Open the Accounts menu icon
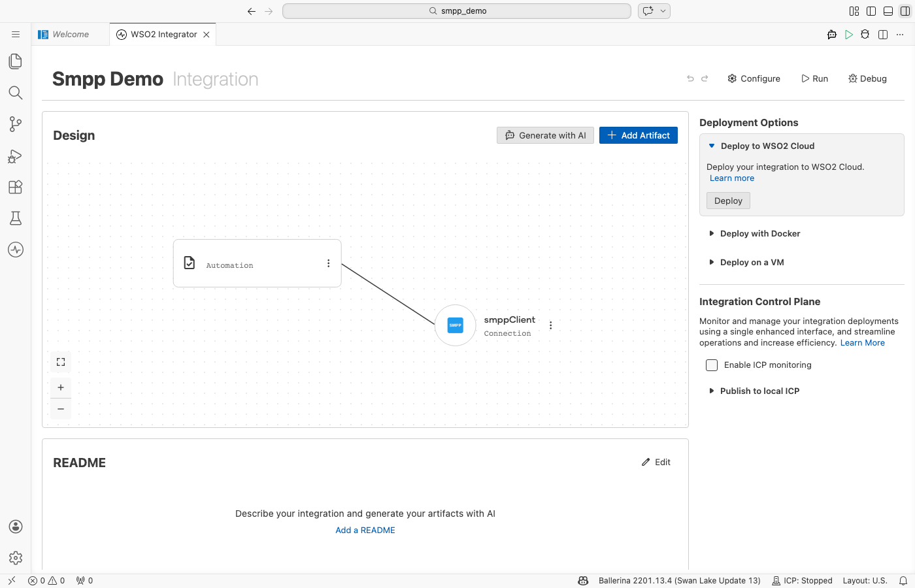Screen dimensions: 915x588 coord(16,527)
